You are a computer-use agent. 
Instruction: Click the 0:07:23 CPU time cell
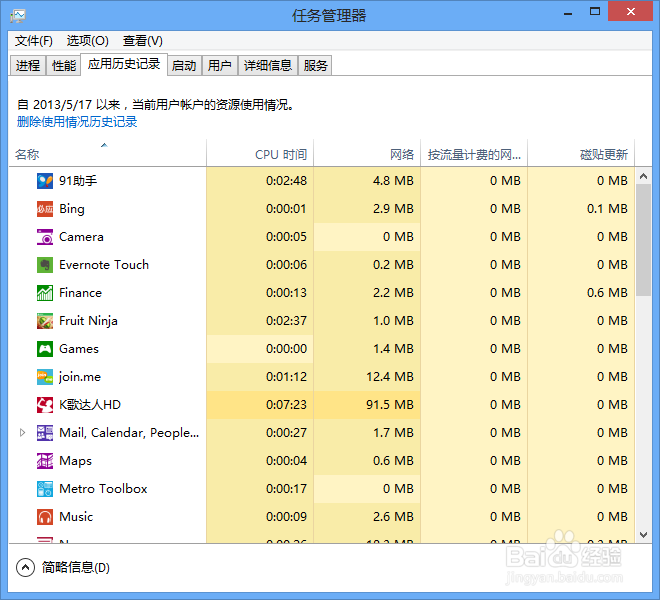click(x=260, y=405)
